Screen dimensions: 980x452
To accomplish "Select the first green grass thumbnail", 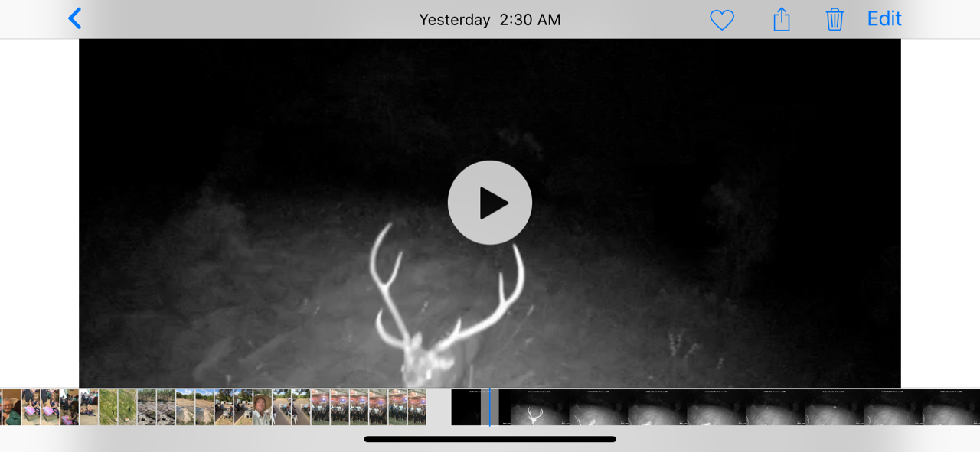I will click(108, 407).
